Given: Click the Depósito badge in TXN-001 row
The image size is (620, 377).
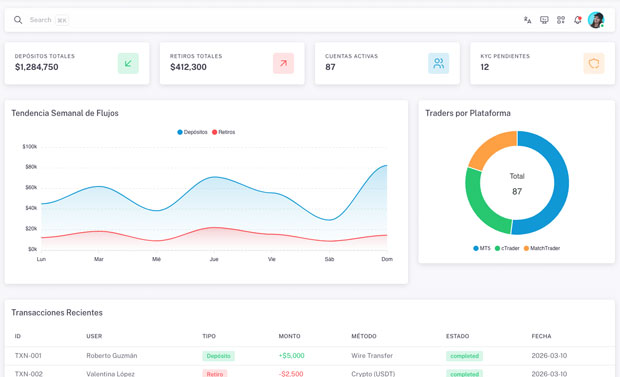Looking at the screenshot, I should click(x=218, y=356).
